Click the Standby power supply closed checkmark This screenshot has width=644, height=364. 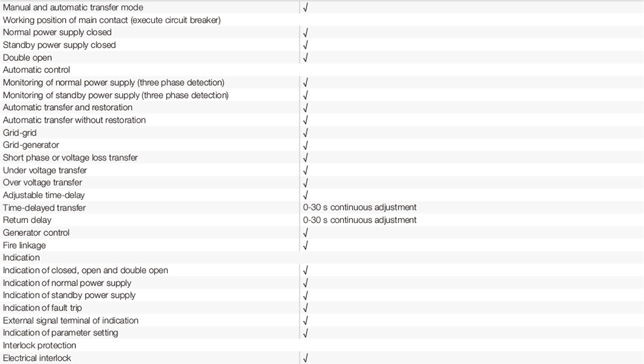pos(306,45)
